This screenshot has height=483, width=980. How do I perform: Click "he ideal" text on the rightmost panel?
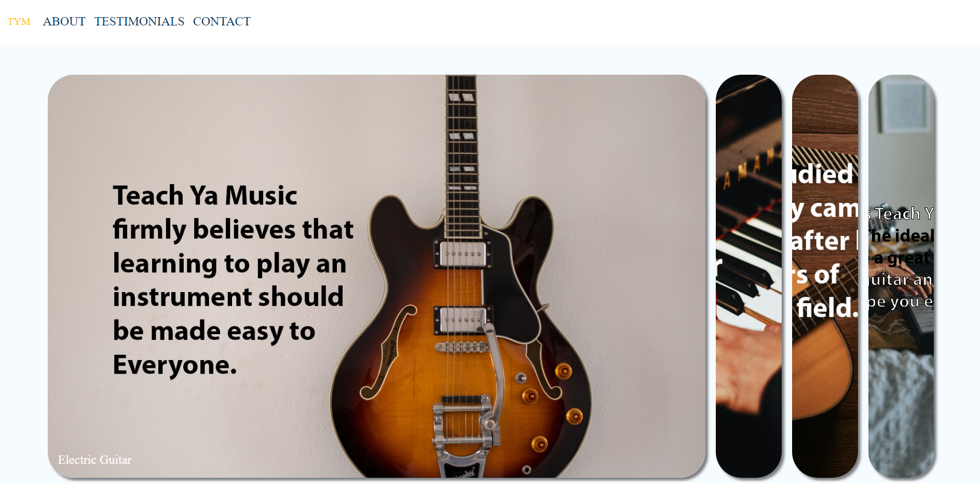point(902,236)
